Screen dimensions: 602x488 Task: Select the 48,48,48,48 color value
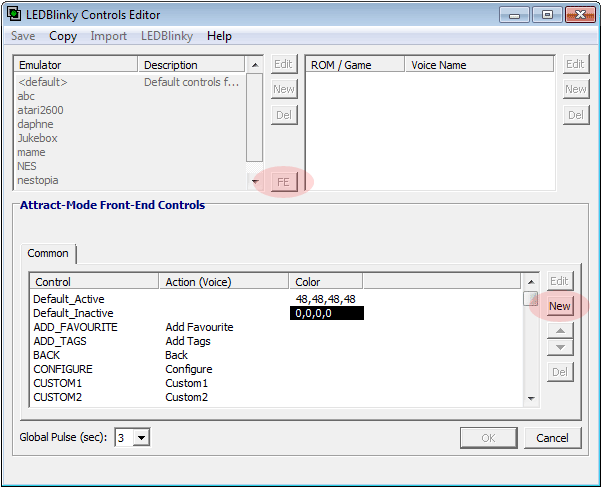pos(326,299)
